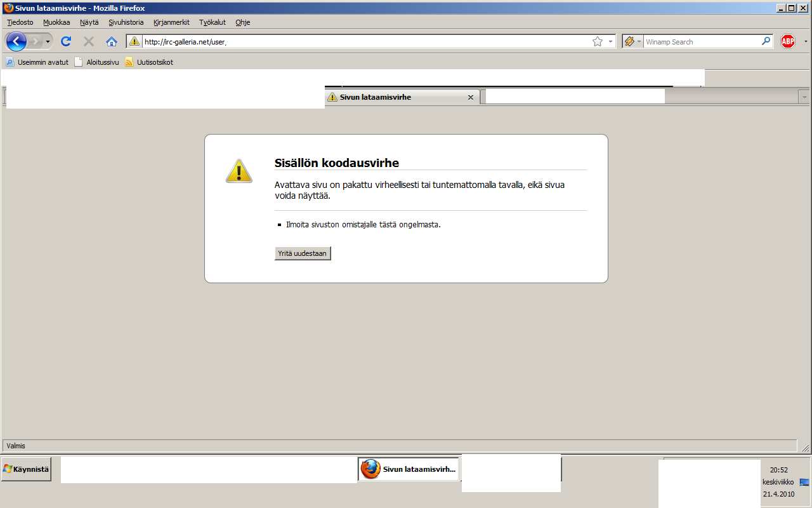Image resolution: width=812 pixels, height=508 pixels.
Task: Click the Yritä uudestaan button
Action: 303,253
